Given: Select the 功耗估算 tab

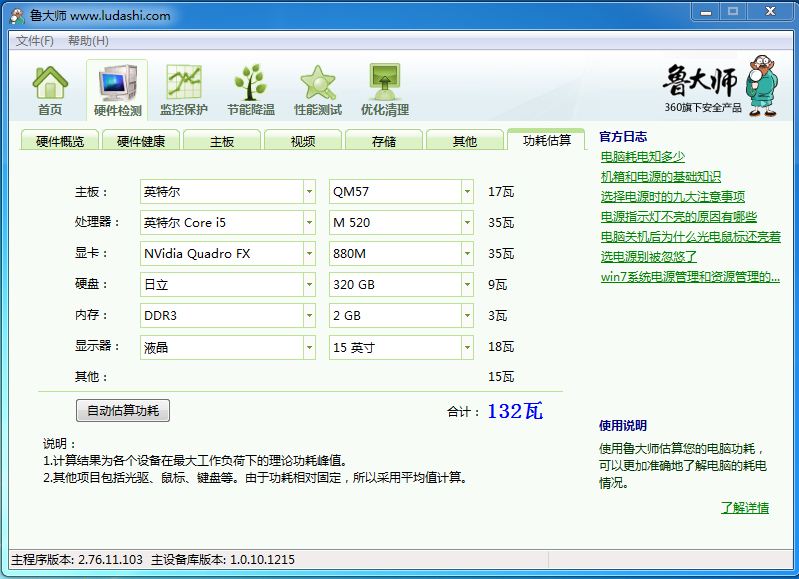Looking at the screenshot, I should pyautogui.click(x=546, y=140).
